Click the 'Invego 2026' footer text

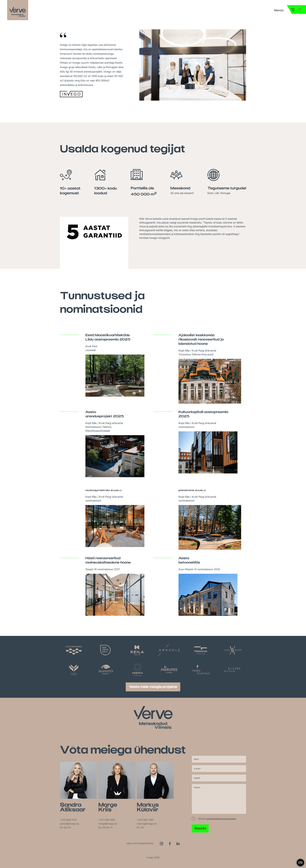click(153, 857)
